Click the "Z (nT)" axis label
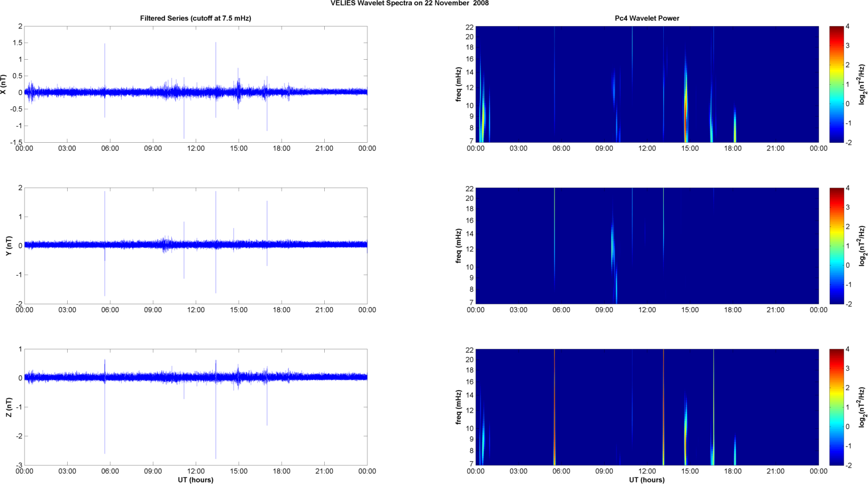868x484 pixels. (9, 407)
